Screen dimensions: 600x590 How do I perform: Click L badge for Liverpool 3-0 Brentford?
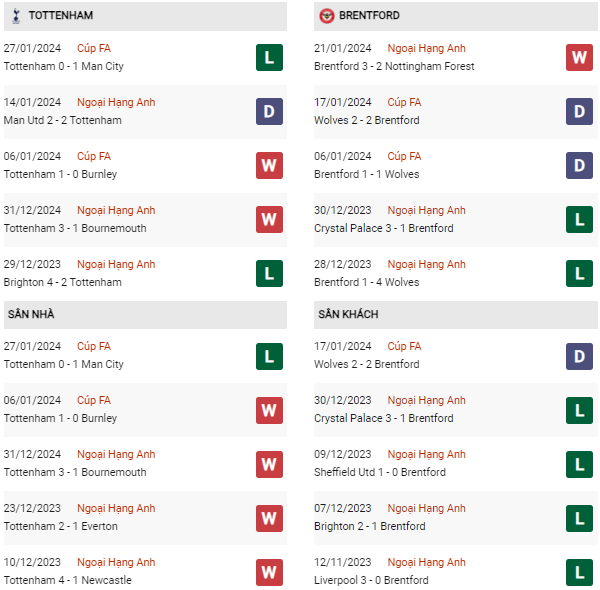click(580, 571)
